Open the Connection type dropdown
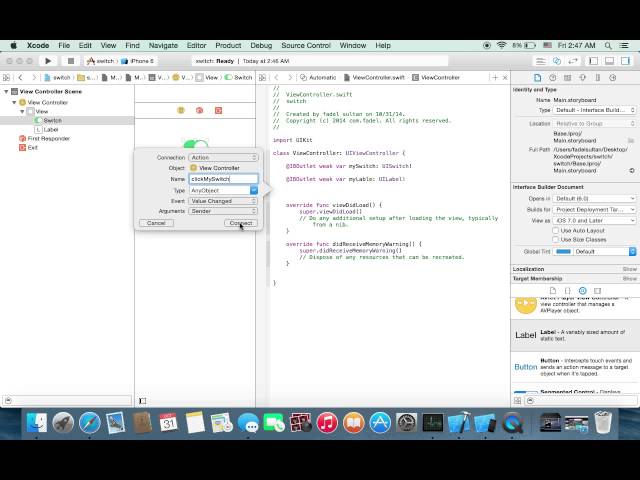 (x=223, y=158)
